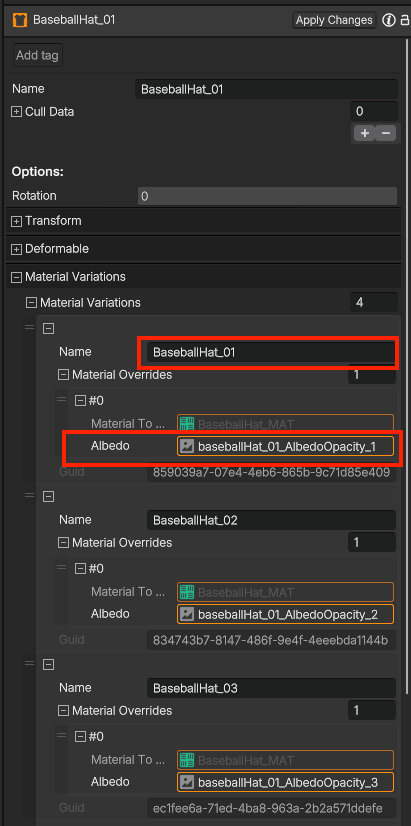Click the Material Variations count field showing 4
Screen dimensions: 411x826
point(373,303)
